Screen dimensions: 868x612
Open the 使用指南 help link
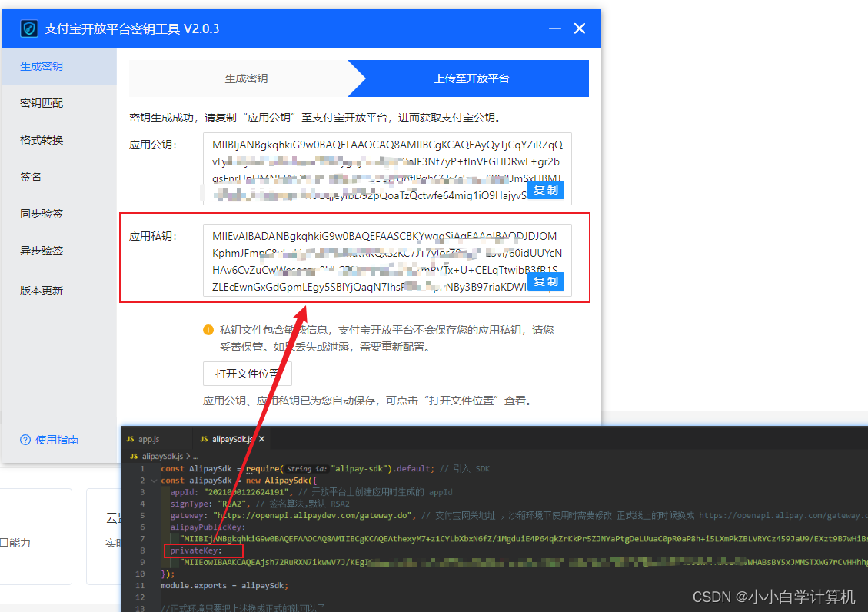pos(57,440)
